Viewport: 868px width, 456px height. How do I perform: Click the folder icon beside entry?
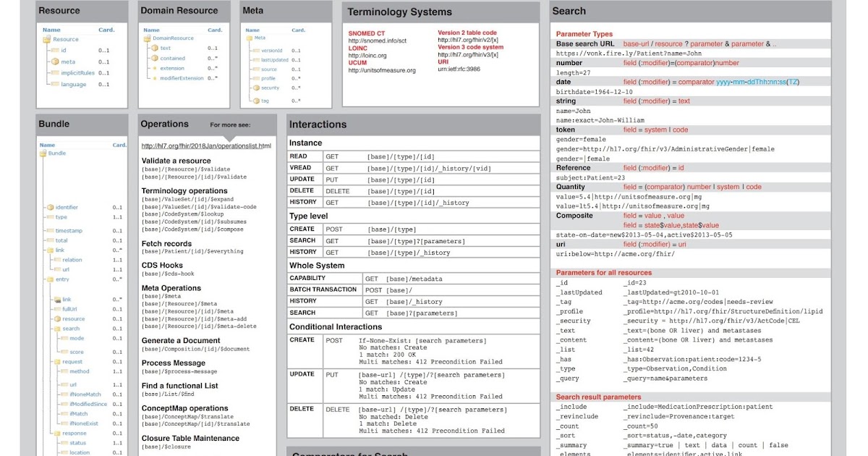pos(50,279)
